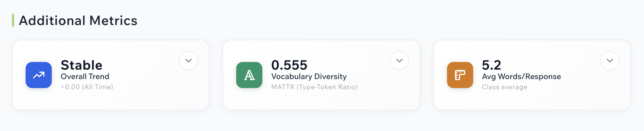Open the Avg Words/Response metric card

(532, 75)
